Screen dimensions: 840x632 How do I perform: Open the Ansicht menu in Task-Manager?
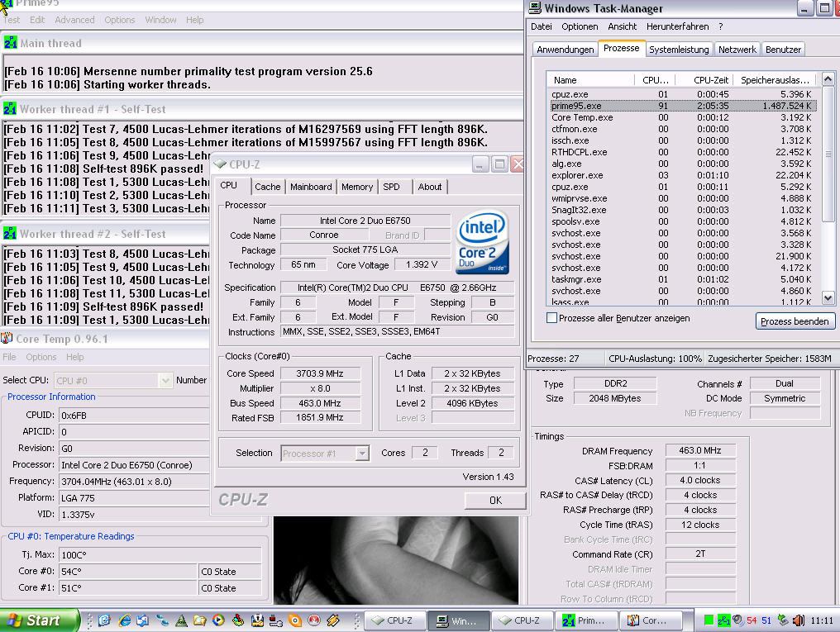622,26
